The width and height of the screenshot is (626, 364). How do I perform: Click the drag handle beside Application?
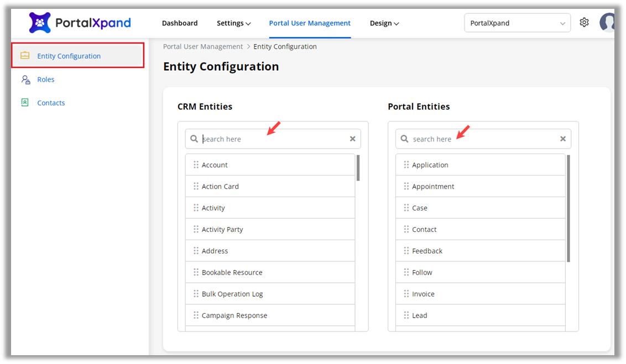coord(406,165)
